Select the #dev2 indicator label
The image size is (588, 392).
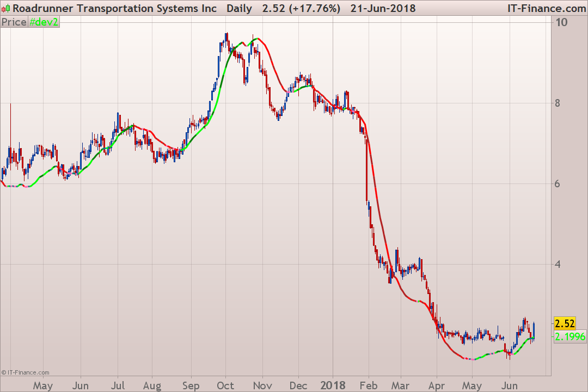44,22
